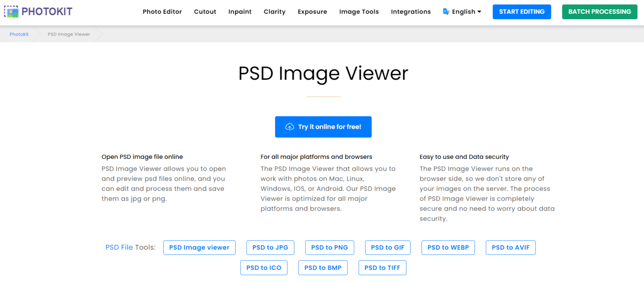View the Integrations page
Screen dimensions: 644x283
pyautogui.click(x=410, y=12)
